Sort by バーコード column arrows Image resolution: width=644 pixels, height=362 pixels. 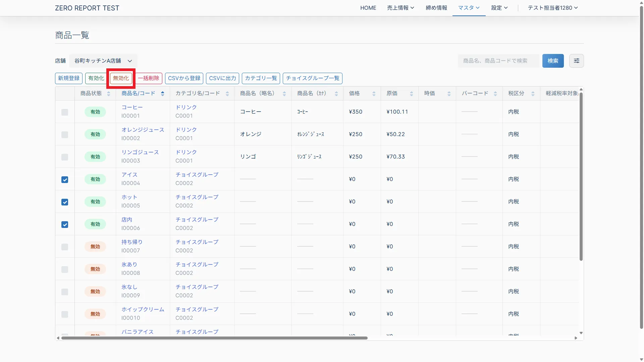(x=495, y=94)
